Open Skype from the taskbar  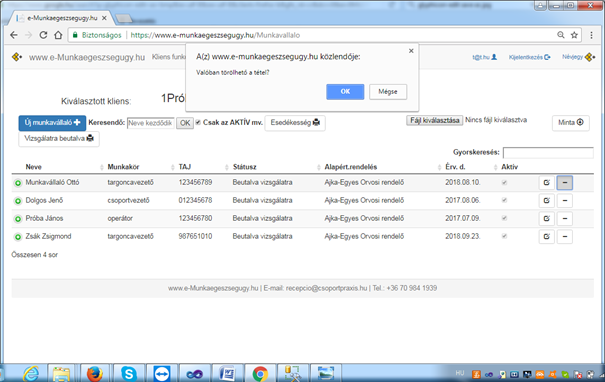tap(128, 374)
